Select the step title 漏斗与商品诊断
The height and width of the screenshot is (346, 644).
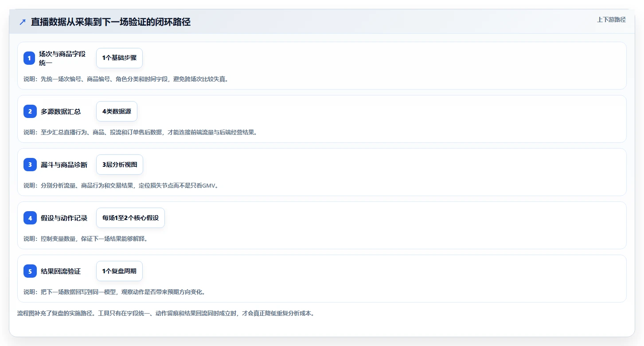tap(64, 165)
